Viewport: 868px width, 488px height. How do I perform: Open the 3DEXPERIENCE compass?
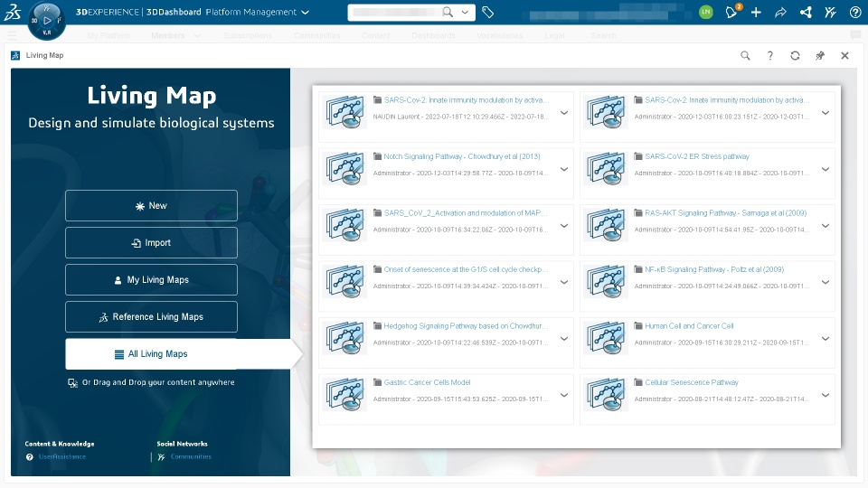click(46, 21)
